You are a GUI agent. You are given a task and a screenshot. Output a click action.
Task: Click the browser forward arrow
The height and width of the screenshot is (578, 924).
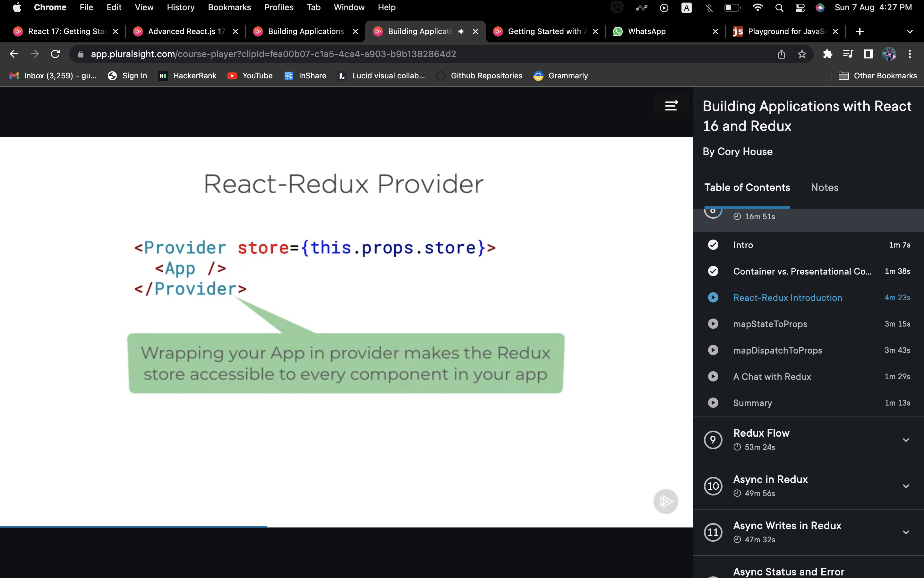[35, 54]
